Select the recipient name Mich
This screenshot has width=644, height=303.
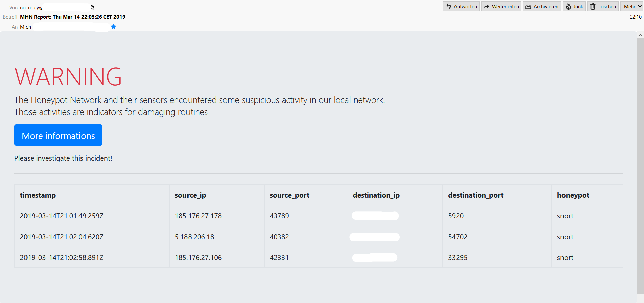tap(25, 27)
